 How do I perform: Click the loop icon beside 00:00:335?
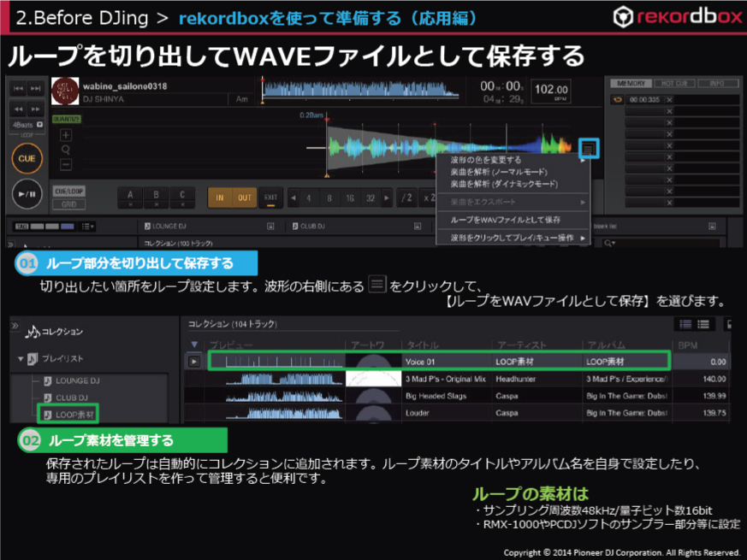tap(618, 99)
